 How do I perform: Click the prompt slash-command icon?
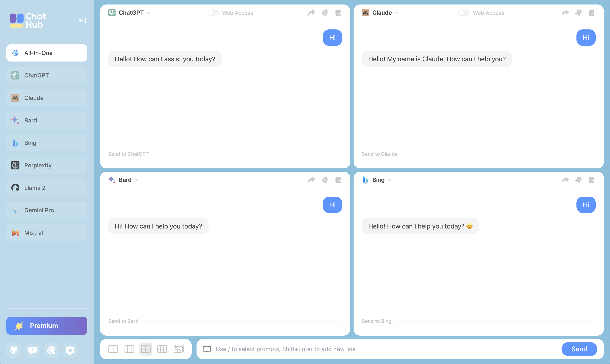click(206, 349)
